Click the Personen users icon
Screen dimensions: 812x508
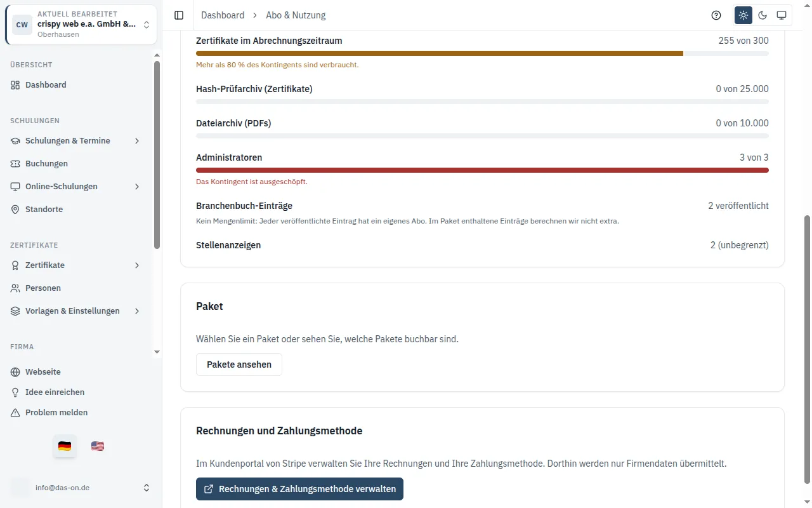pyautogui.click(x=15, y=288)
